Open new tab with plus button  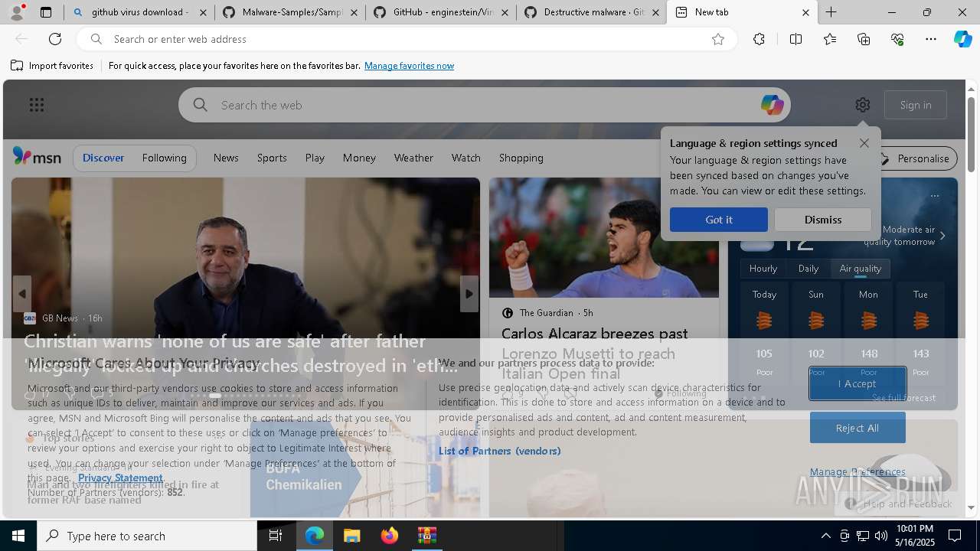coord(831,12)
